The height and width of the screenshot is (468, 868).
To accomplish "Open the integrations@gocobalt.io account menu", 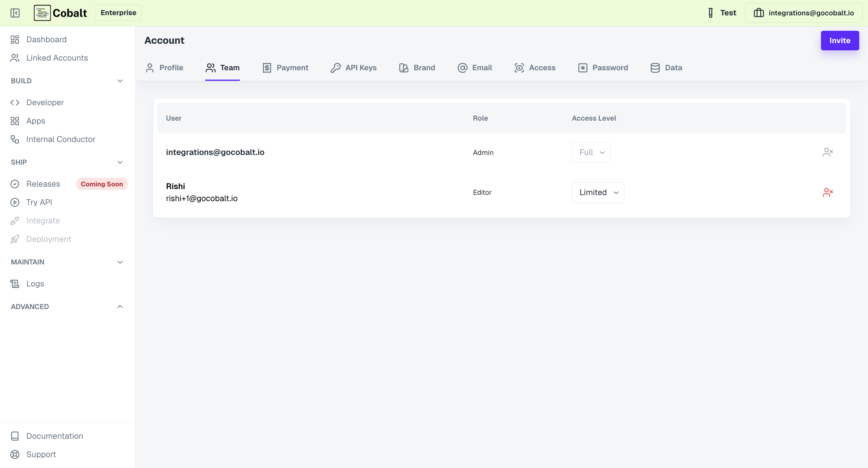I will (804, 13).
